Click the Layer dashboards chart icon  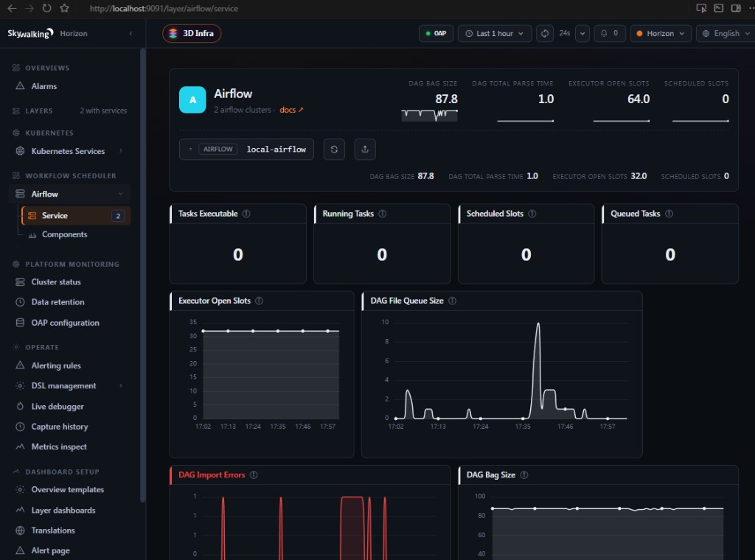20,510
